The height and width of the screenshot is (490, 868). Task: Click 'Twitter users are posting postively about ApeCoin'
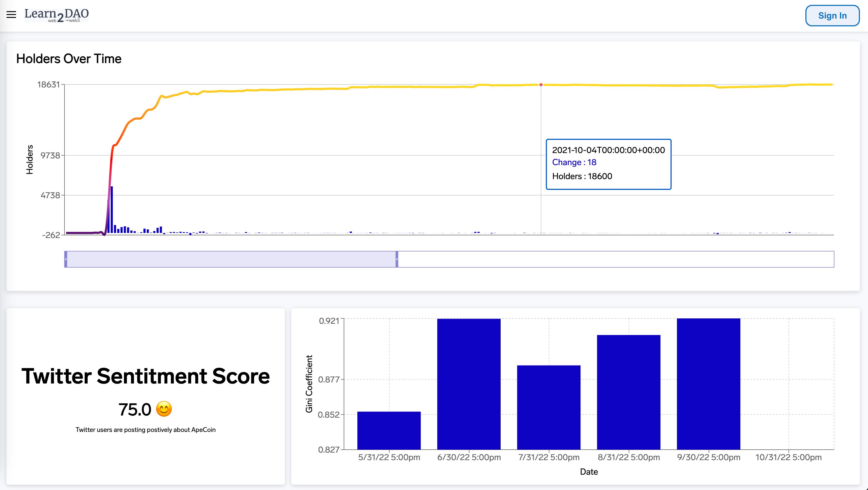click(x=146, y=430)
